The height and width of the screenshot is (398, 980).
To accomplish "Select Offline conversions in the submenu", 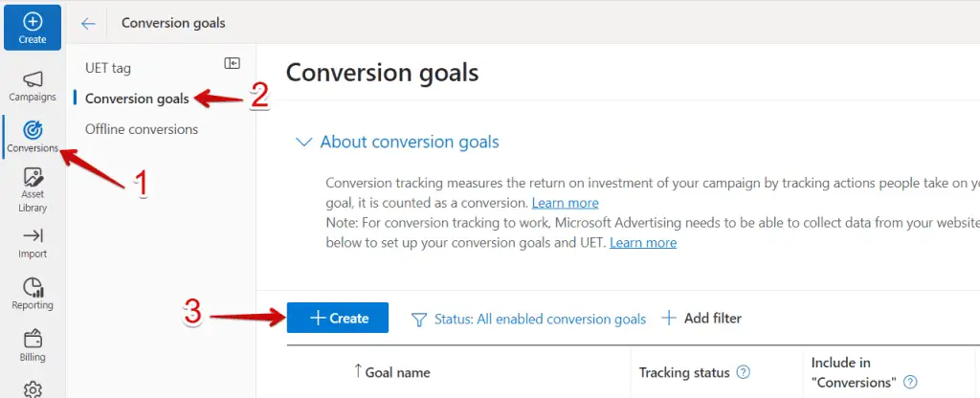I will [x=142, y=129].
